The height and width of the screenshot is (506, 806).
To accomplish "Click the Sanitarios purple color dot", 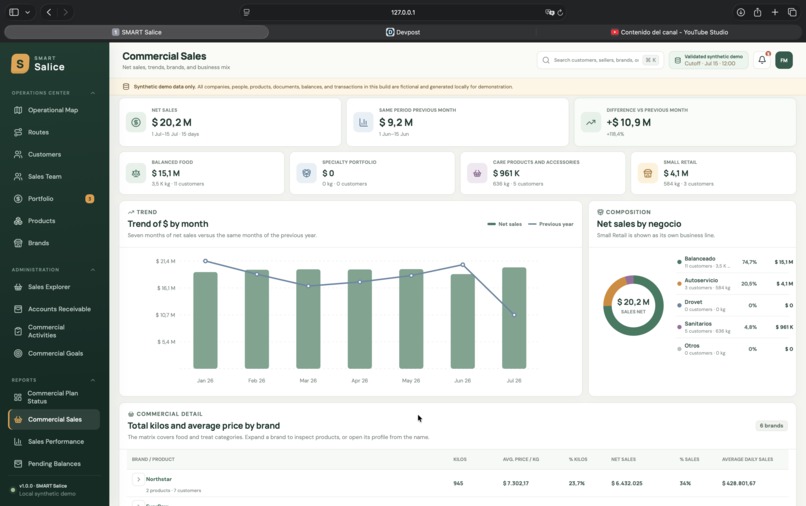I will click(x=679, y=327).
